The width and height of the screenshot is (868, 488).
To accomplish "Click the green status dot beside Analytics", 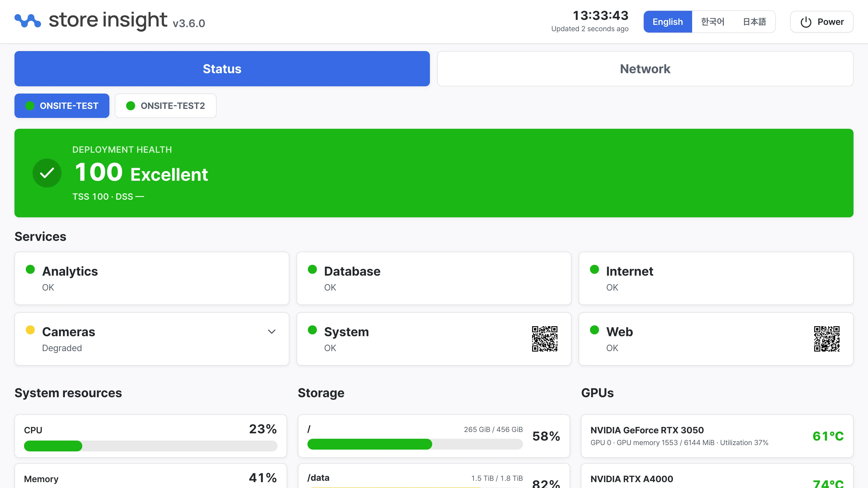I will (30, 270).
